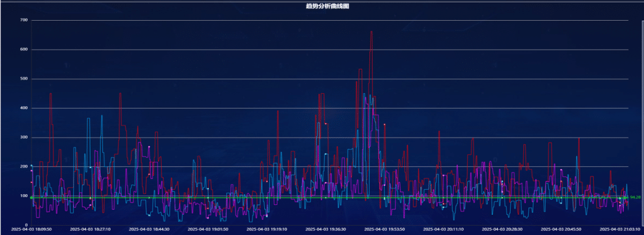Screen dimensions: 644x235
Task: Click the red series highest peak above 600
Action: [x=371, y=32]
